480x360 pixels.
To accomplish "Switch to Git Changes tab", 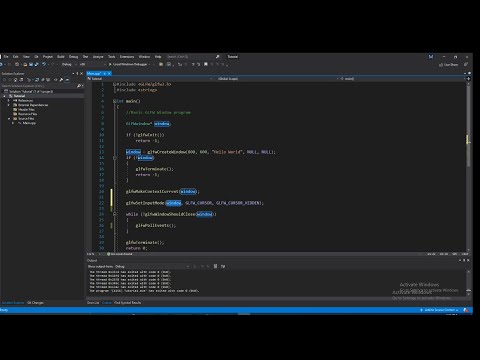I will point(35,303).
